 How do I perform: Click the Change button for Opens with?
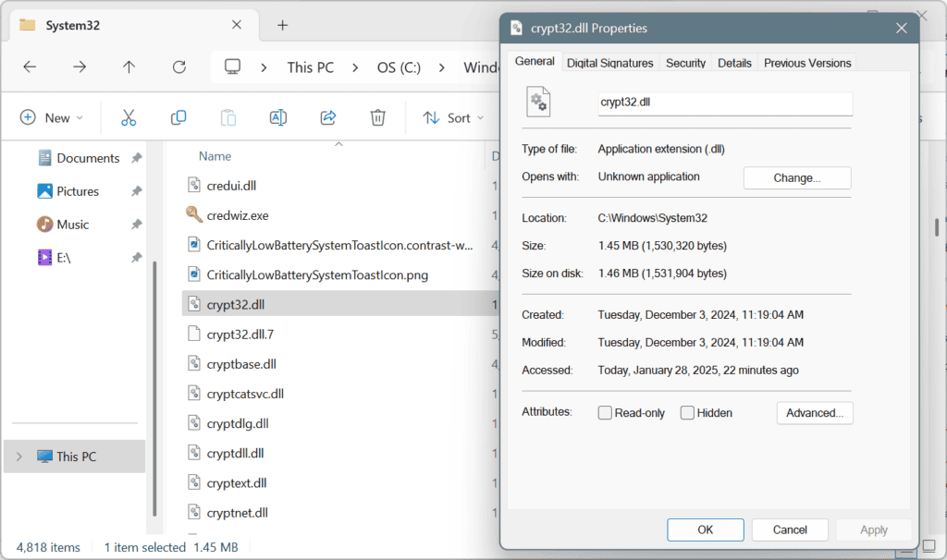tap(797, 177)
